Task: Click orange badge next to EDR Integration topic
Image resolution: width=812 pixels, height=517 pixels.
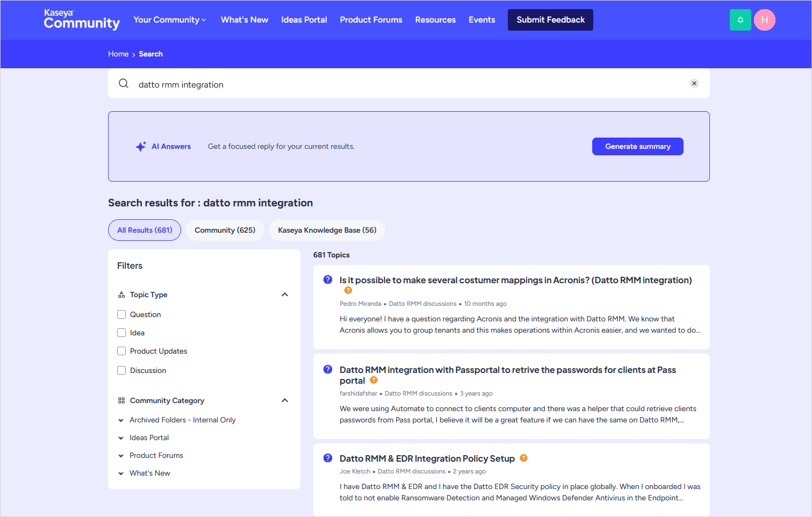Action: (523, 458)
